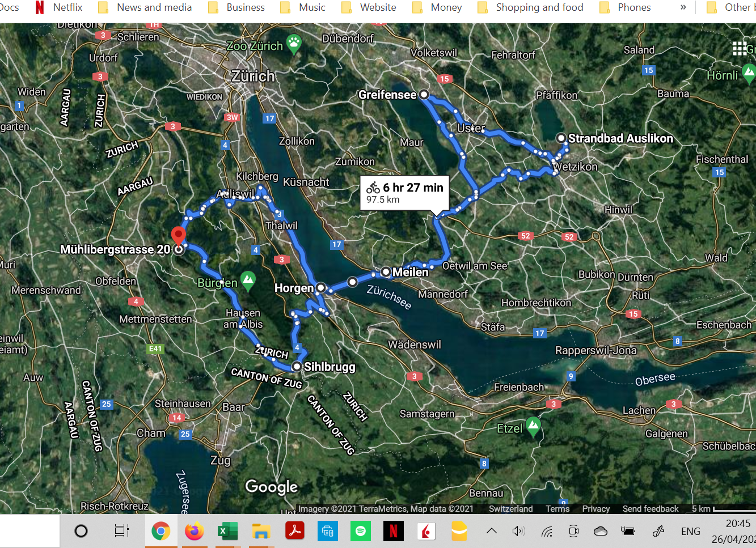
Task: Open the Windows Ink pen tray icon
Action: tap(658, 531)
